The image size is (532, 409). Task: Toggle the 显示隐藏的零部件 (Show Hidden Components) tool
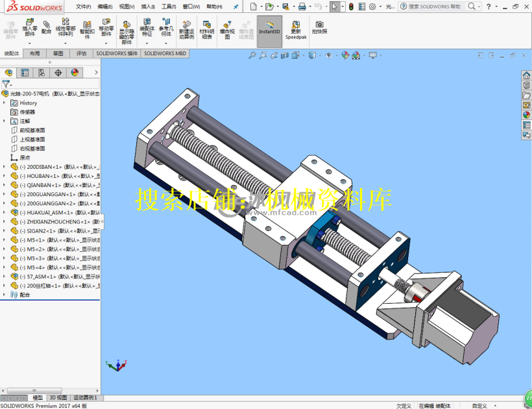(125, 29)
